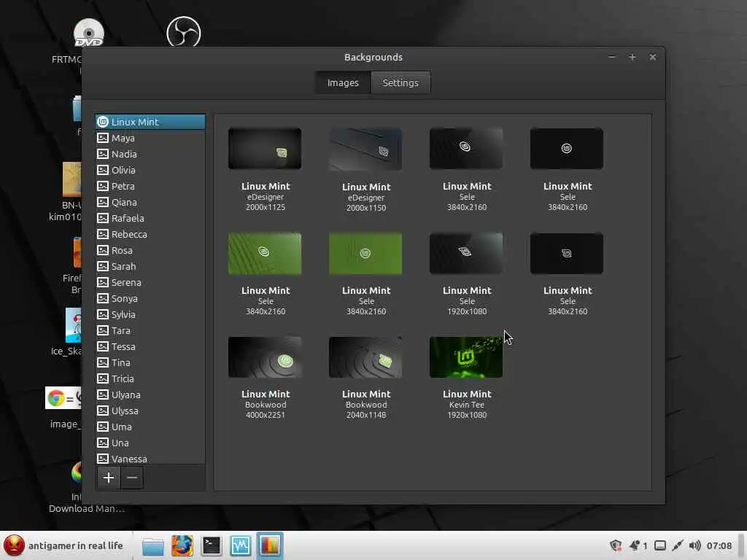Maximize the Backgrounds window

coord(632,57)
